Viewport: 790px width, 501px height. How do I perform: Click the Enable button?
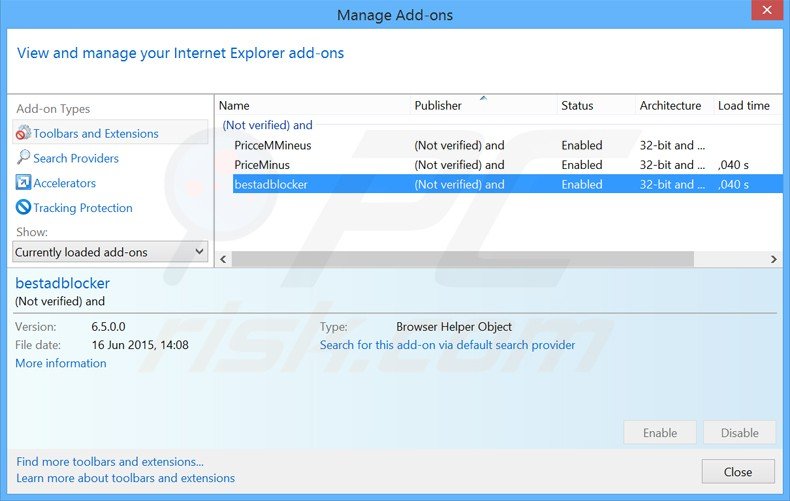pos(660,433)
